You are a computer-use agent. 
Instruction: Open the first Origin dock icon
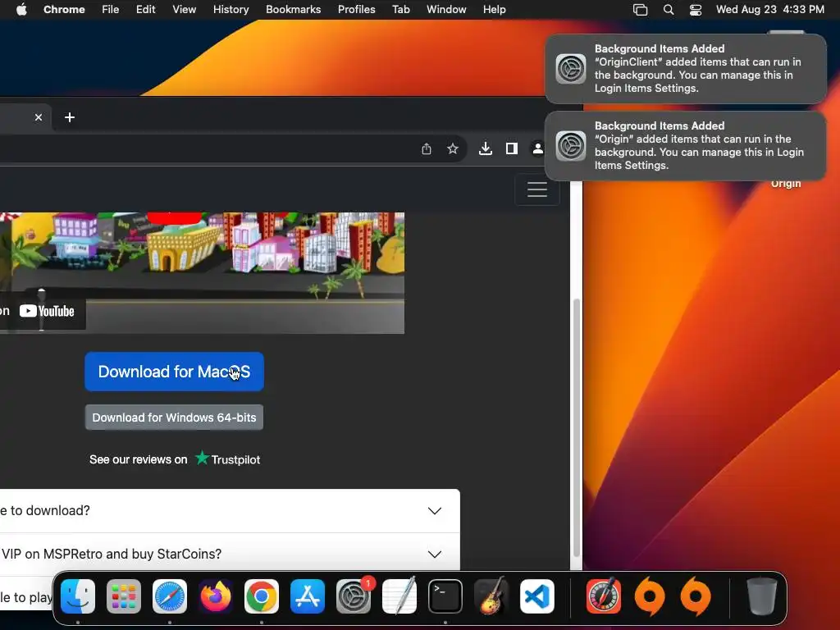[x=650, y=596]
